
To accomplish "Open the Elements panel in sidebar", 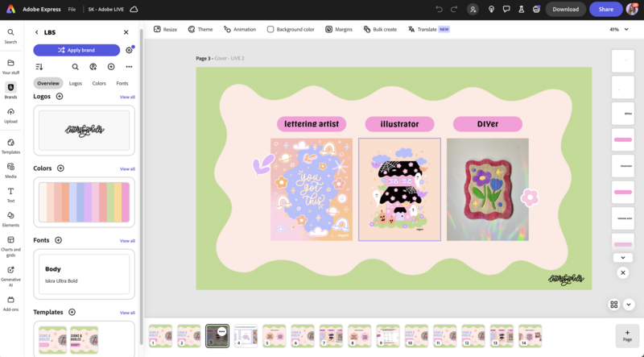I will (10, 215).
